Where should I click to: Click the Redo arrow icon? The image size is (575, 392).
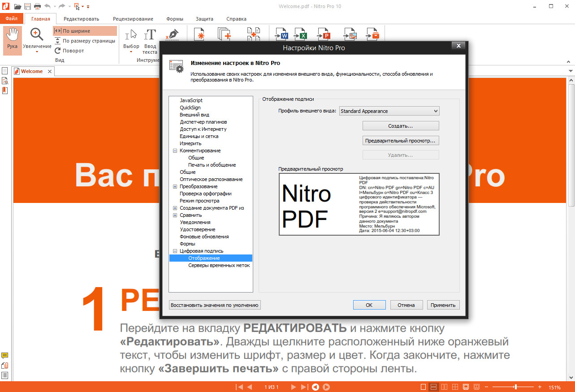point(62,6)
